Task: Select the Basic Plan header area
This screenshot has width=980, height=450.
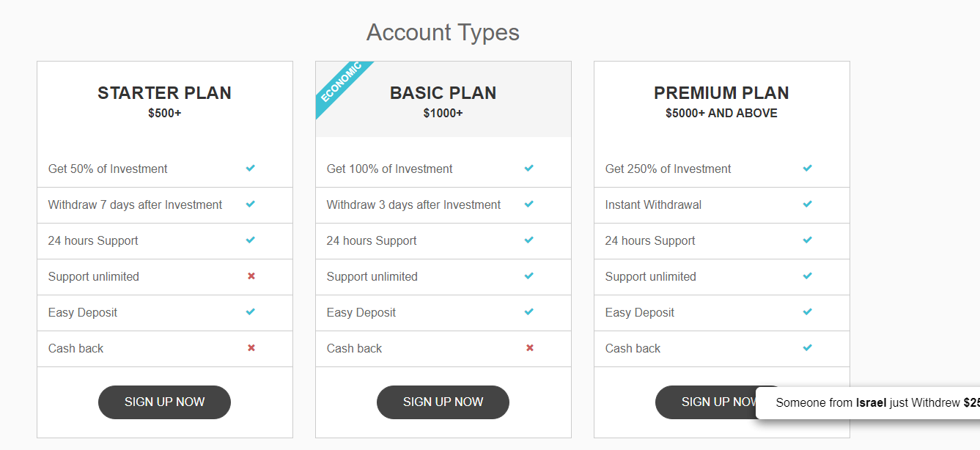Action: coord(443,99)
